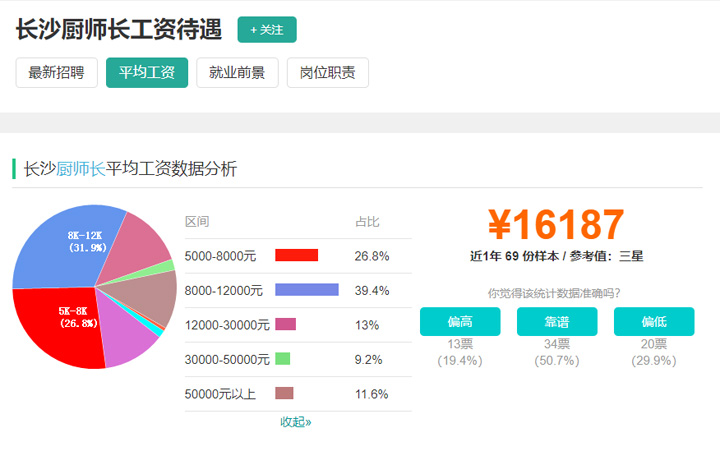Click the 厨师长 link in the section heading
Image resolution: width=720 pixels, height=451 pixels.
tap(81, 169)
